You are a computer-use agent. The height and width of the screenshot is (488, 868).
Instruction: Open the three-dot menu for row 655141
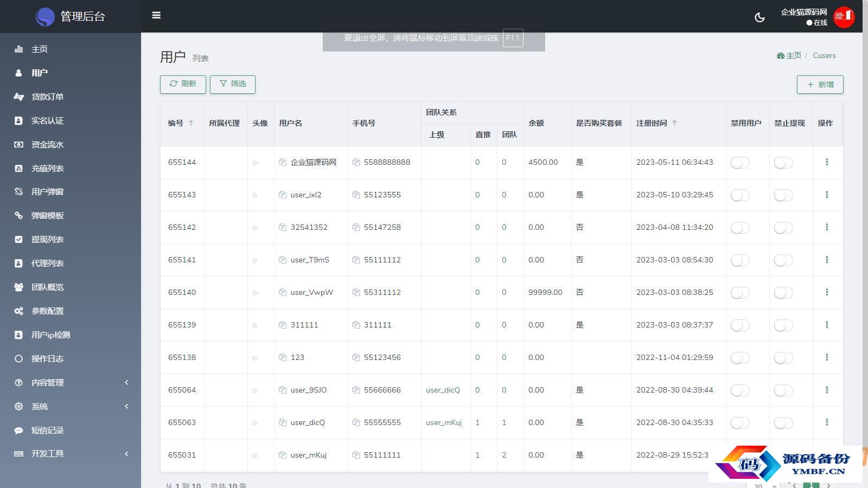827,260
